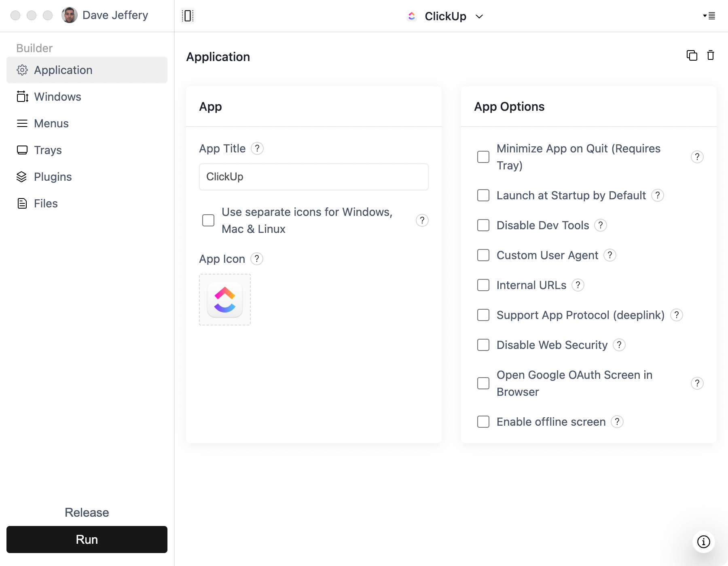Click the trash icon at the top right
Viewport: 728px width, 566px height.
[x=711, y=55]
